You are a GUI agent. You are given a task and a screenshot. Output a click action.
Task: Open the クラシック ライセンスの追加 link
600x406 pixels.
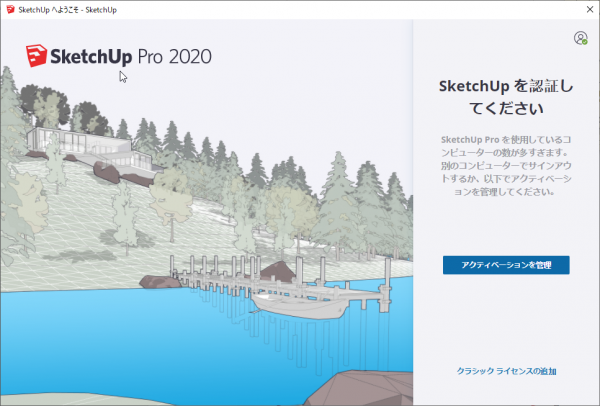click(506, 371)
